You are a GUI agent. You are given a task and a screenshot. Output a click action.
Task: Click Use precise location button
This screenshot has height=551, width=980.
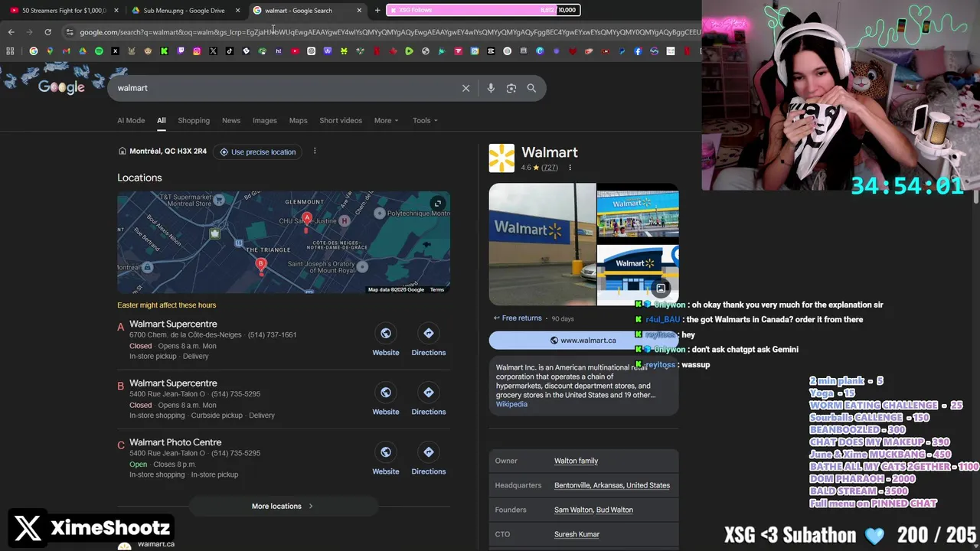coord(257,152)
